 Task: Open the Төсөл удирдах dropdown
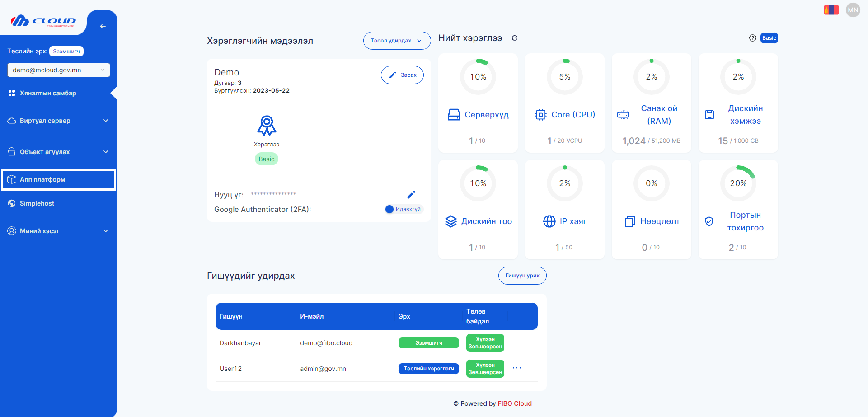click(397, 41)
